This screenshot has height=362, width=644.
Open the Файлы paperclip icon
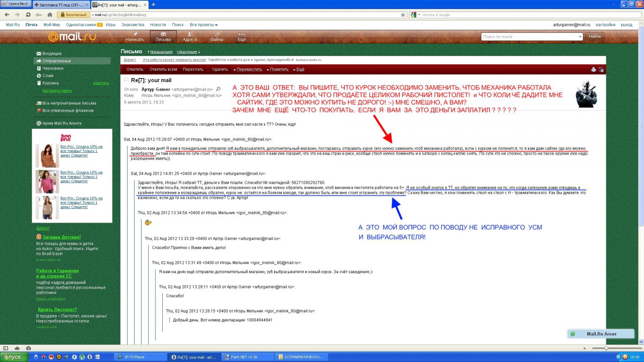pyautogui.click(x=217, y=35)
